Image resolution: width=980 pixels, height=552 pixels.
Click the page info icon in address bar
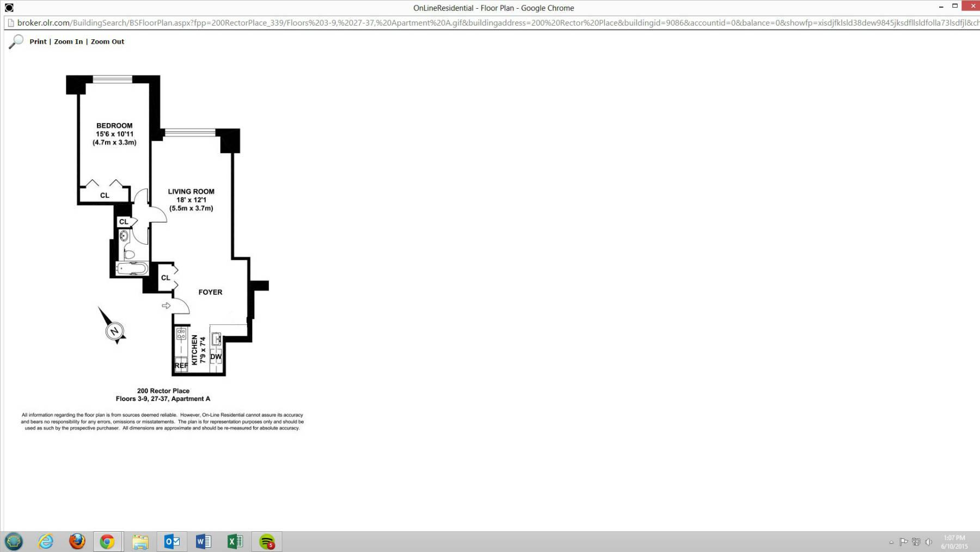(10, 23)
